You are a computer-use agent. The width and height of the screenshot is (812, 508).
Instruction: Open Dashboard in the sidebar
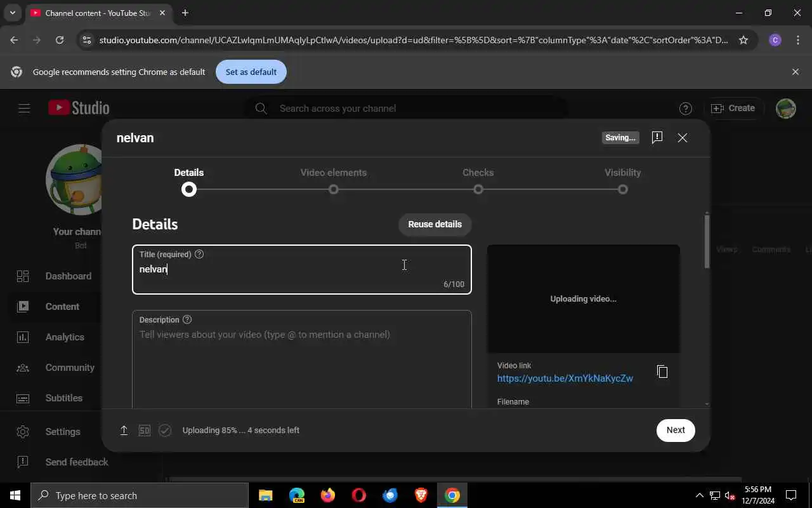click(69, 276)
